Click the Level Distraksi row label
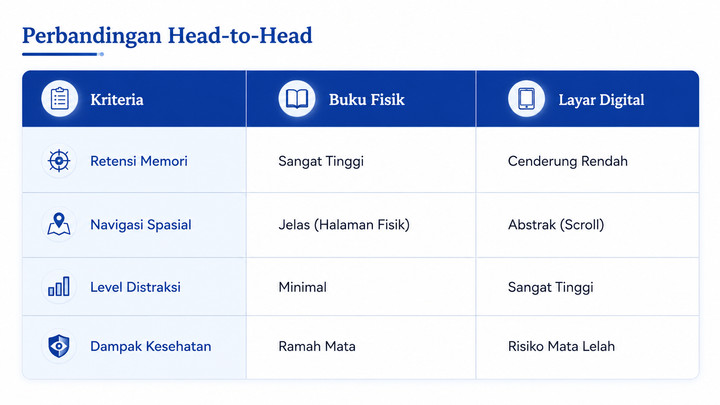The image size is (720, 405). coord(135,287)
